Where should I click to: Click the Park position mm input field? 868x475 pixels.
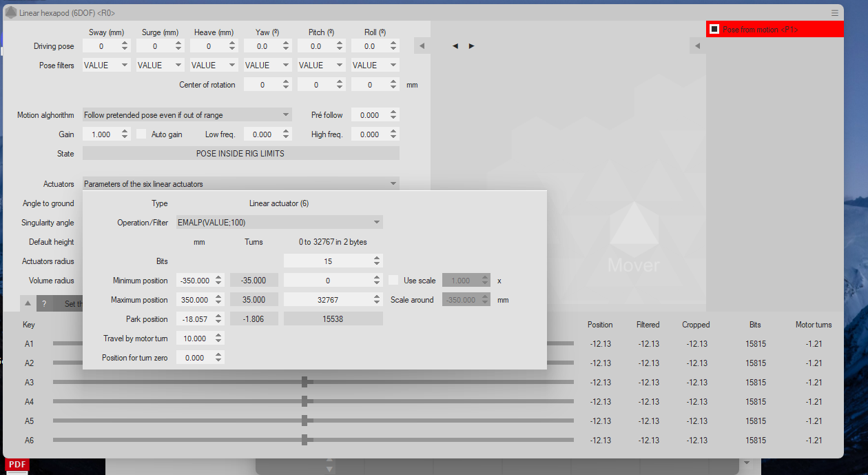point(194,319)
